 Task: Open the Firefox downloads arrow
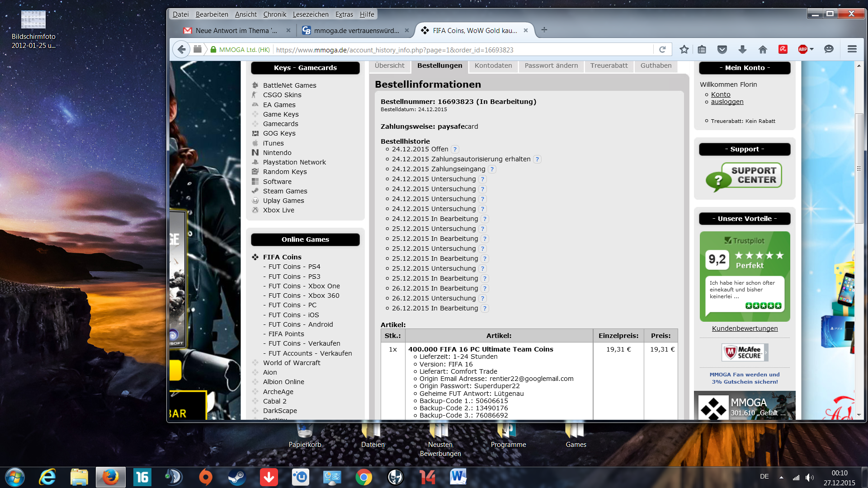click(x=742, y=50)
